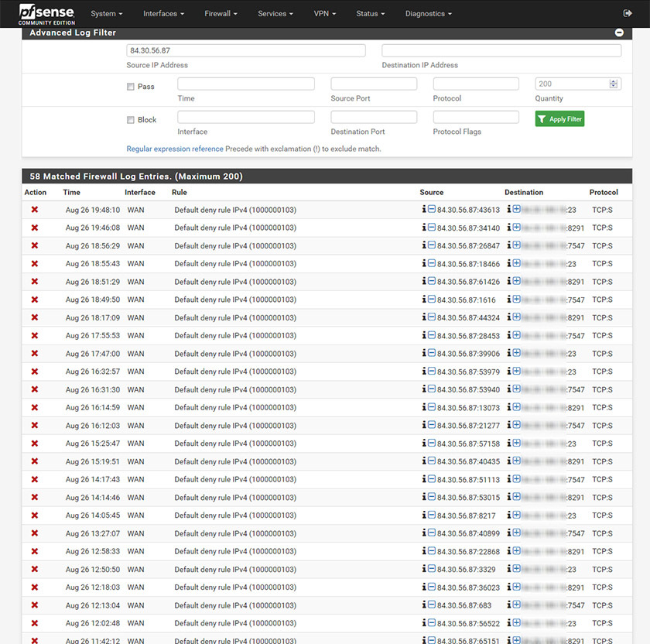
Task: Enable the Pass checkbox
Action: click(x=131, y=87)
